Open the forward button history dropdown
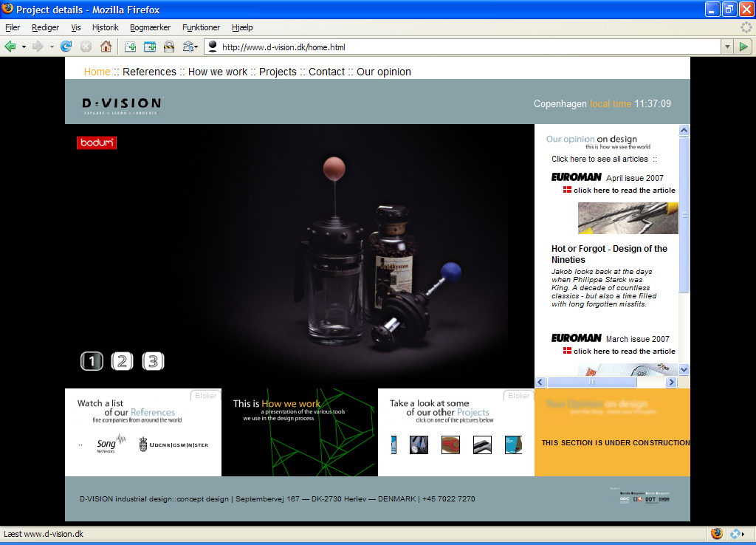This screenshot has width=756, height=545. click(52, 47)
